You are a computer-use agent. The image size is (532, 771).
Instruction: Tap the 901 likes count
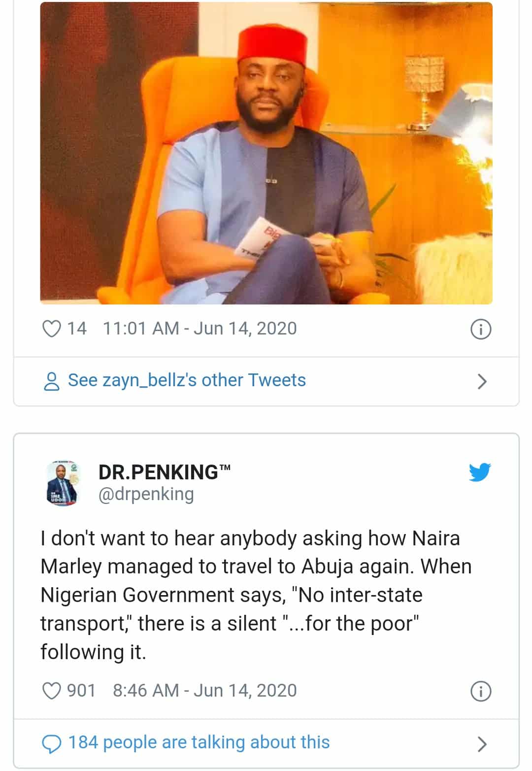click(x=81, y=691)
